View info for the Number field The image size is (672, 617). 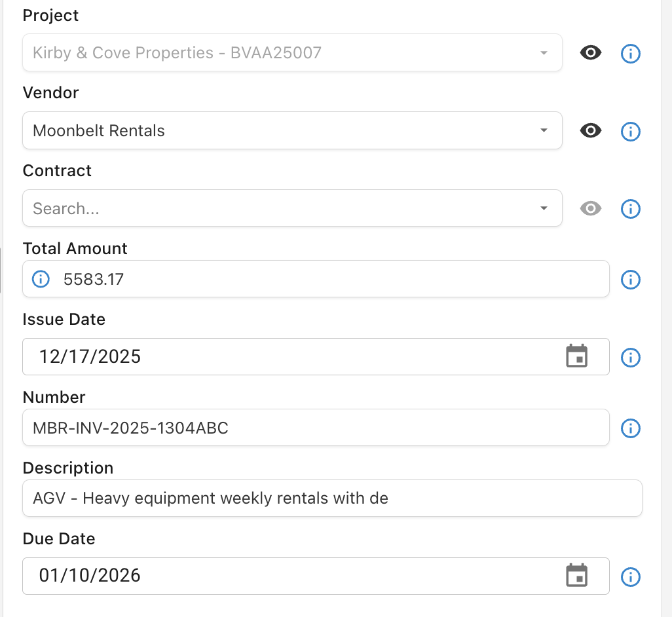pyautogui.click(x=630, y=428)
